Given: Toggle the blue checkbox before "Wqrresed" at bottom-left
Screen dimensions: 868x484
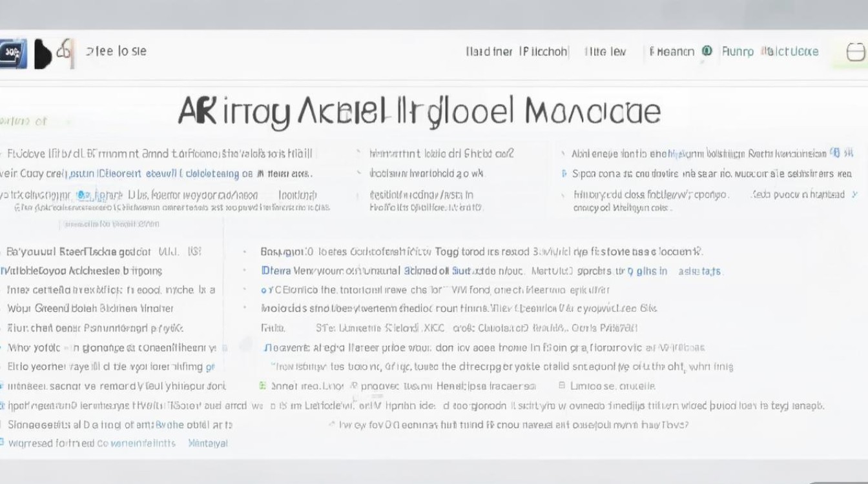Looking at the screenshot, I should tap(3, 443).
